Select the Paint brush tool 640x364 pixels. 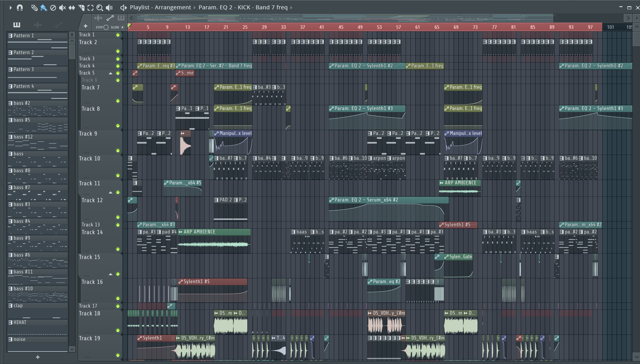[44, 8]
